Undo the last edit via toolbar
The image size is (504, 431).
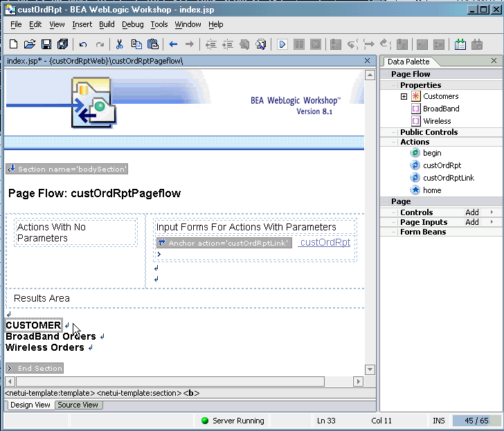click(x=83, y=45)
